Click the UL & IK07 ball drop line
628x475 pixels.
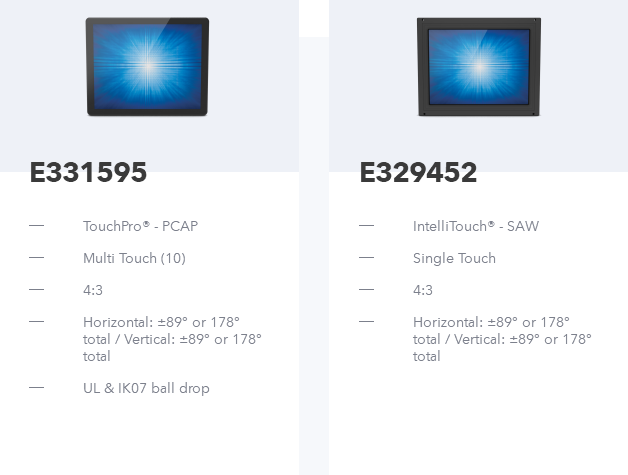coord(146,388)
